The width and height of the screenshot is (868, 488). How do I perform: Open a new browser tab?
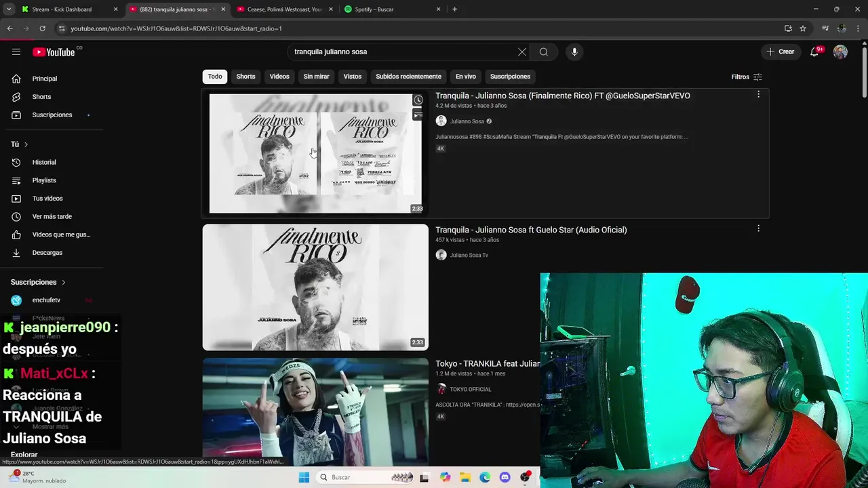(x=454, y=9)
